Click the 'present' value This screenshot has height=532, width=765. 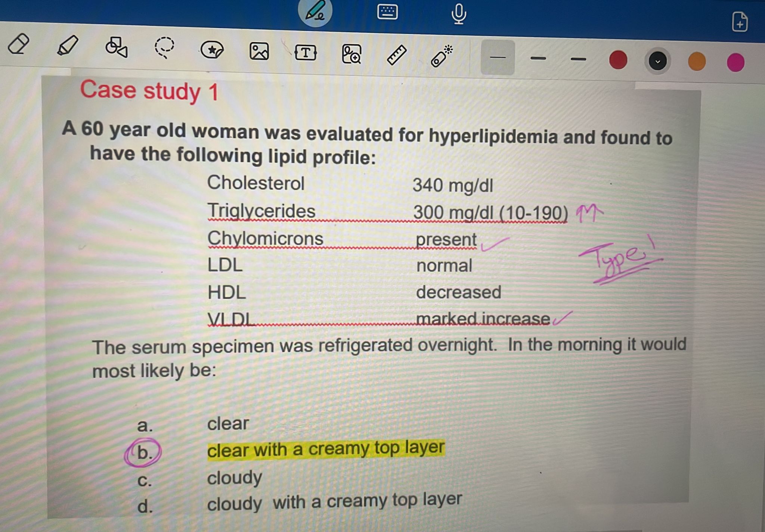tap(446, 240)
